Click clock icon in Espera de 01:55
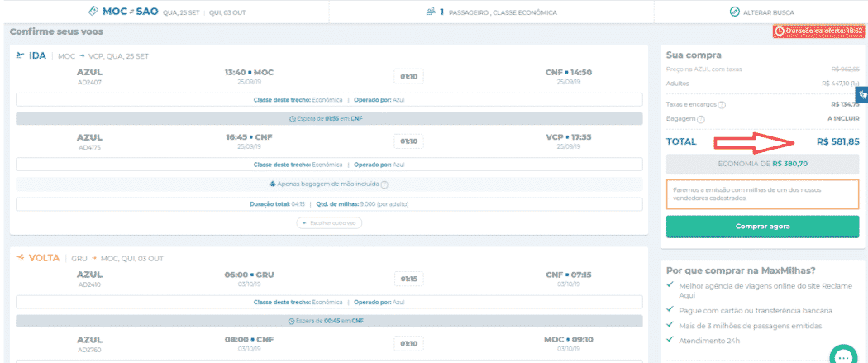 [x=293, y=119]
